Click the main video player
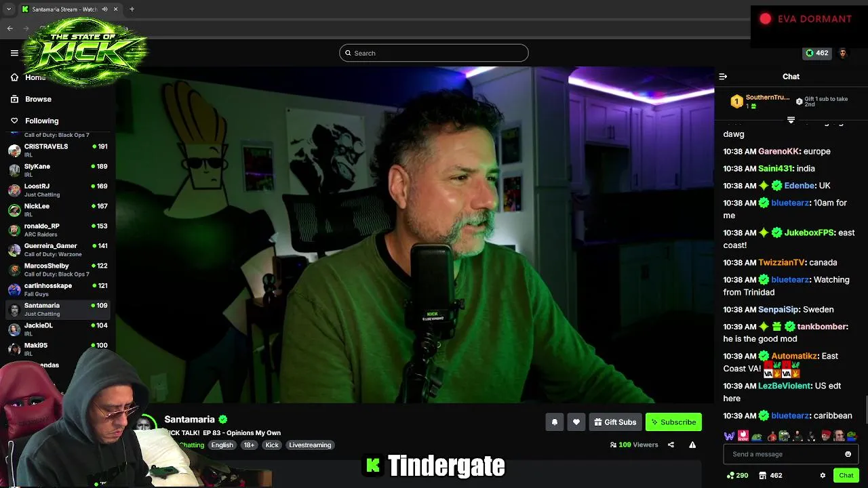Screen dimensions: 868x488 (414, 235)
